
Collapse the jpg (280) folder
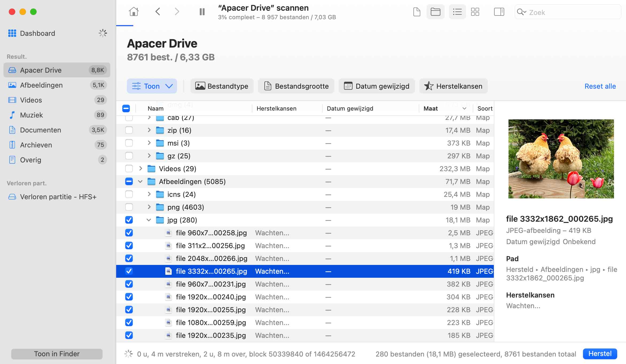click(149, 220)
